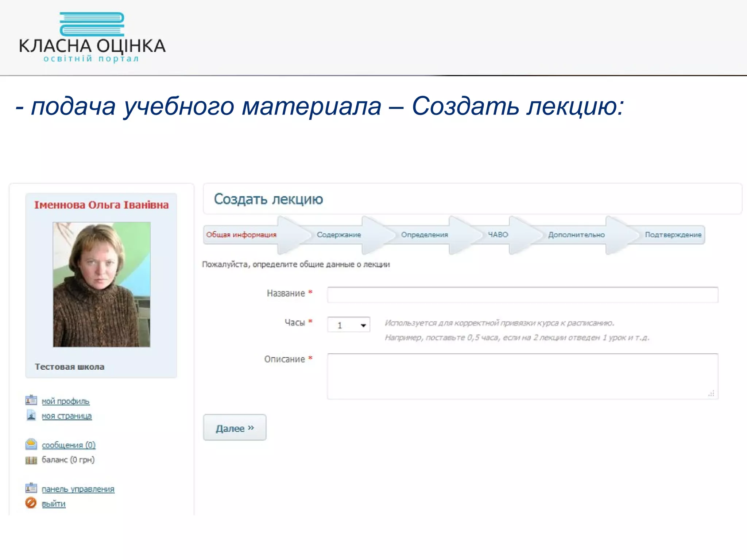
Task: Click the envelope icon beside сообщения
Action: pos(31,444)
